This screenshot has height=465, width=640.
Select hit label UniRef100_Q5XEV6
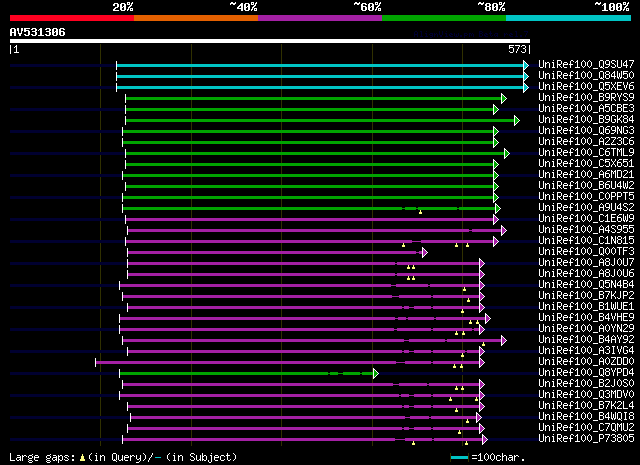tap(586, 86)
